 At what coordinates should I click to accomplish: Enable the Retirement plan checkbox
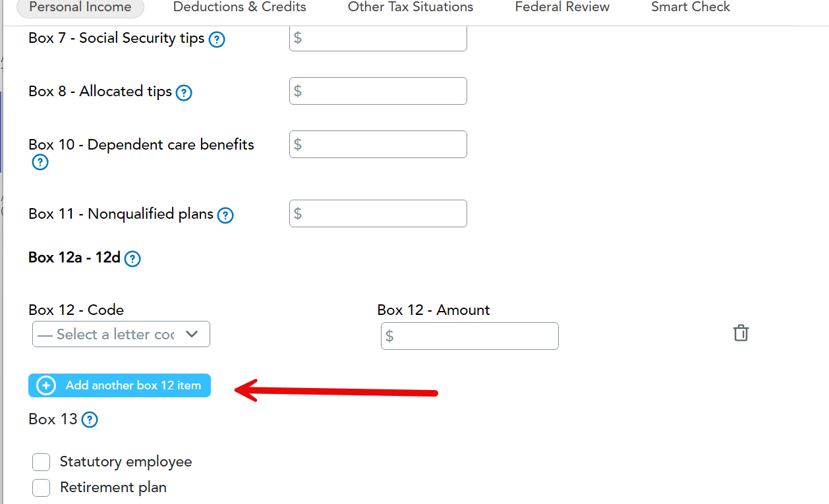pyautogui.click(x=42, y=488)
